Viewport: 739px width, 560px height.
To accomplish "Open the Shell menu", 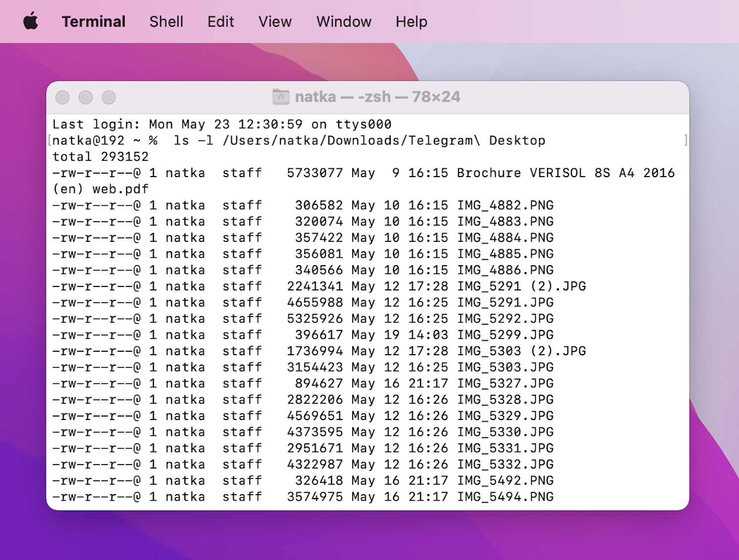I will (x=166, y=22).
